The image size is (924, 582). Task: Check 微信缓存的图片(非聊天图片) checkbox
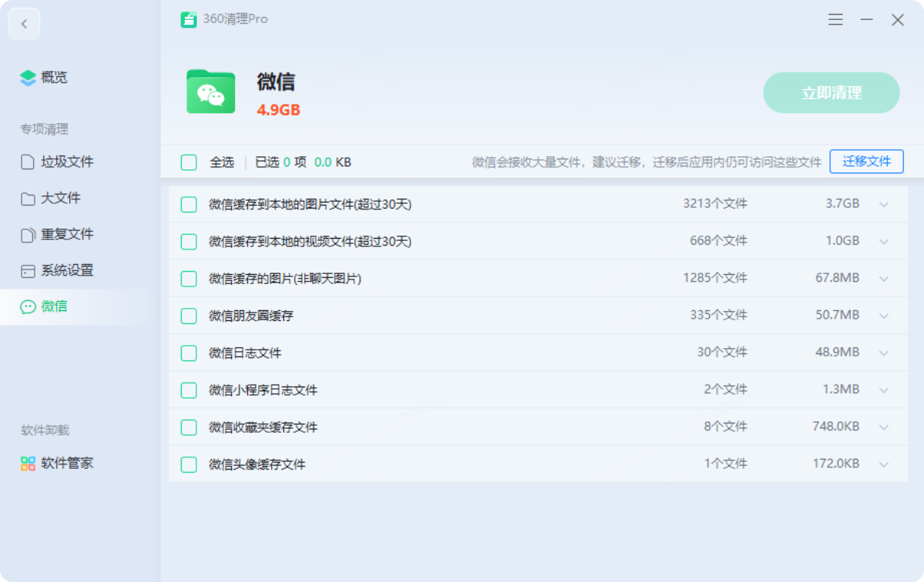pos(189,279)
